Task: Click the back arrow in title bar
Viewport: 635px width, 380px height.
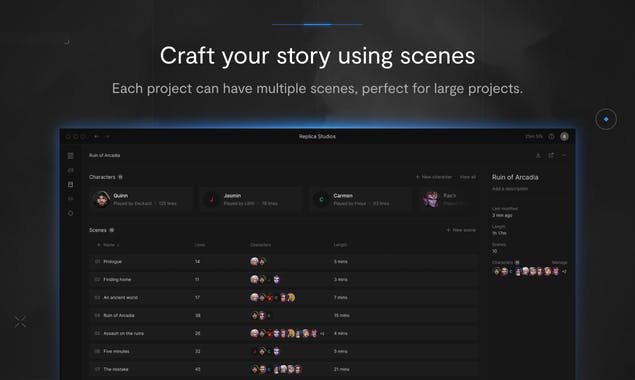Action: [x=96, y=137]
